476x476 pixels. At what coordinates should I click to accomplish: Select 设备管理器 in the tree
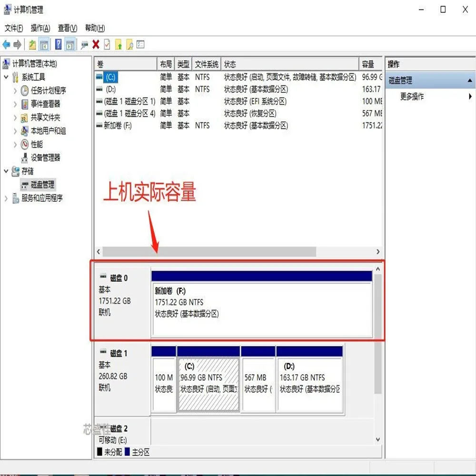click(46, 158)
